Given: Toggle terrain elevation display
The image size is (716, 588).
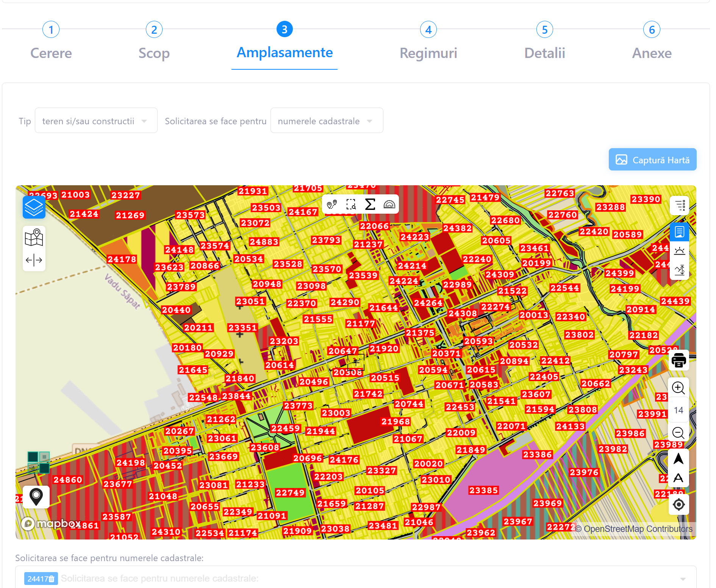Looking at the screenshot, I should [680, 270].
